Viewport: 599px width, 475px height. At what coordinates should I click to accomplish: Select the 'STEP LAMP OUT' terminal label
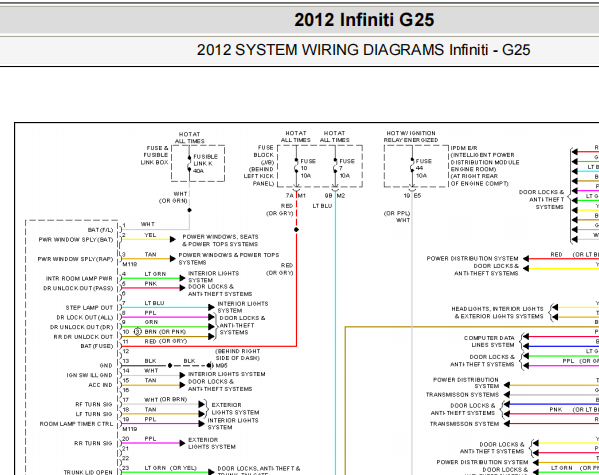pyautogui.click(x=89, y=308)
